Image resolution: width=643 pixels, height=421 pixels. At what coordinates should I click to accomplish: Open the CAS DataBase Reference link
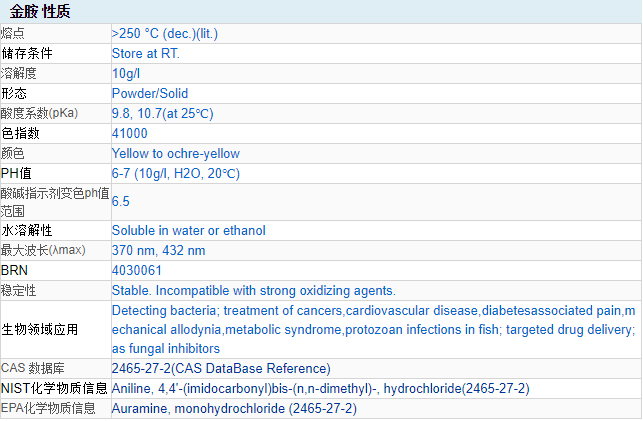coord(220,368)
